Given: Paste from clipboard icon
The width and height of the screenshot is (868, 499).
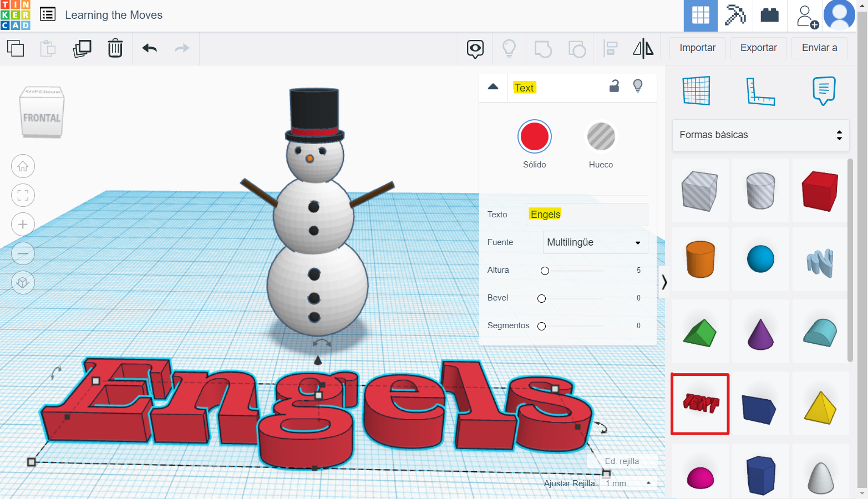Looking at the screenshot, I should 48,48.
